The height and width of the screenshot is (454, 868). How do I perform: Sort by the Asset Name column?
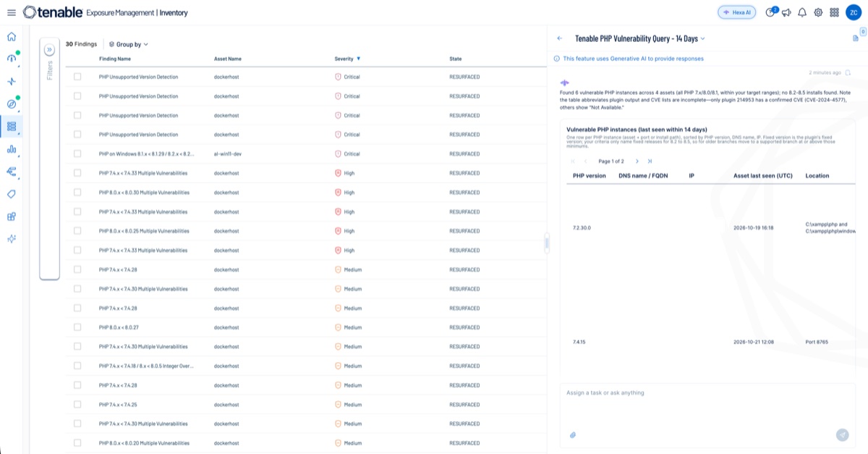pyautogui.click(x=228, y=59)
